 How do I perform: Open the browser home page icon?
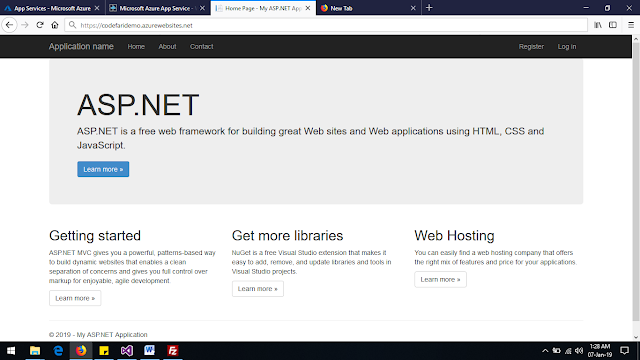[x=55, y=25]
